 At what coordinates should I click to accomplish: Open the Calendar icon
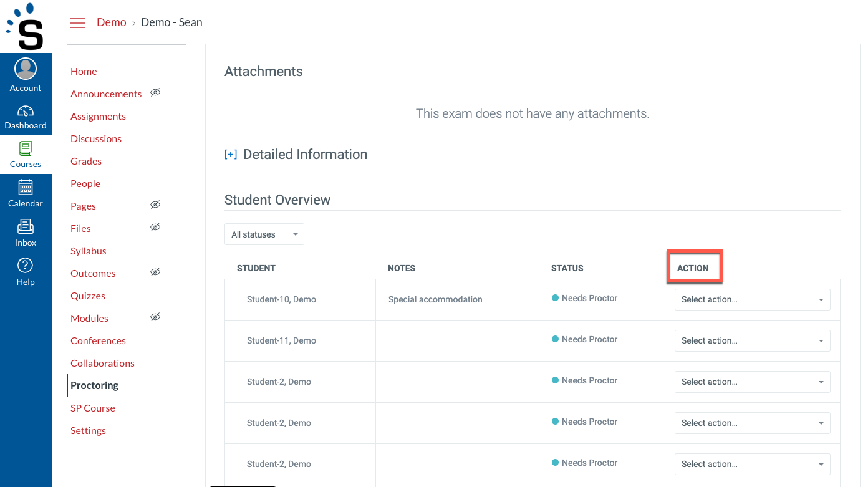point(26,187)
